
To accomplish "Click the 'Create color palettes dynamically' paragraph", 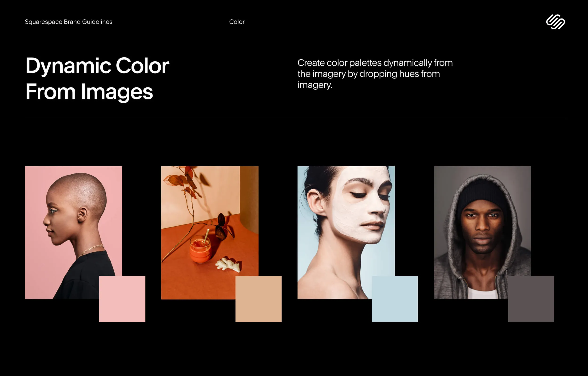I will 375,74.
